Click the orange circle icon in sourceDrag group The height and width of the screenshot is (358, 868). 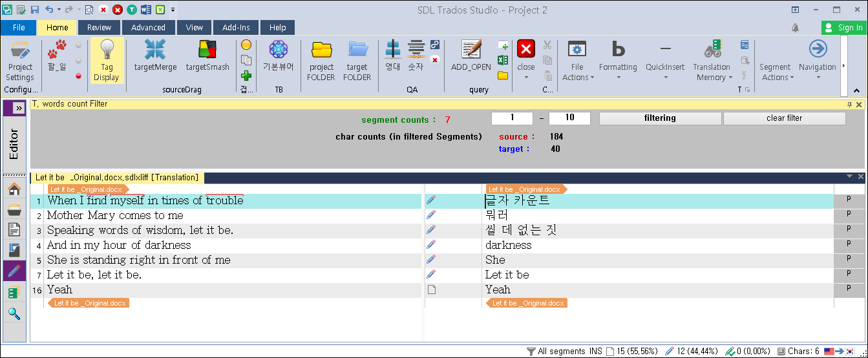click(x=246, y=45)
